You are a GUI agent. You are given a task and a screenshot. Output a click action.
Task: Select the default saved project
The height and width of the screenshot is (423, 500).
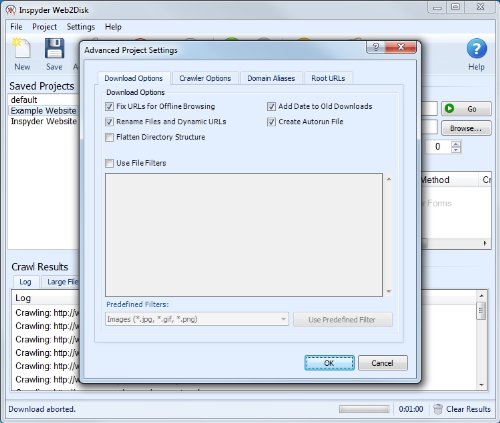[43, 100]
